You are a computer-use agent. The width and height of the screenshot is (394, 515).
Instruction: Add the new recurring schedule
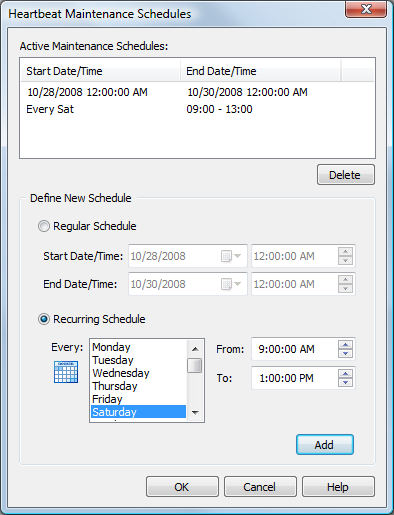[x=325, y=445]
